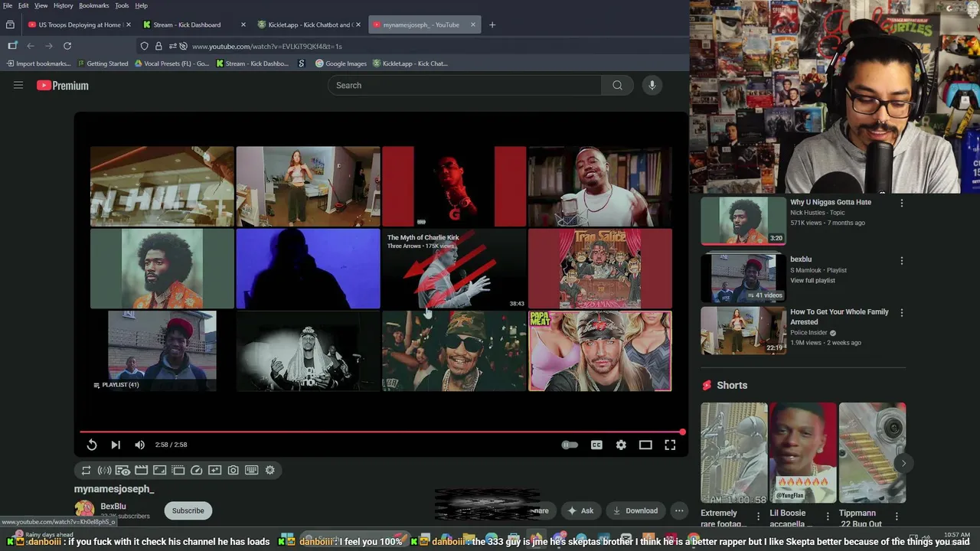The width and height of the screenshot is (980, 551).
Task: Open options for bexblu playlist
Action: [x=901, y=260]
